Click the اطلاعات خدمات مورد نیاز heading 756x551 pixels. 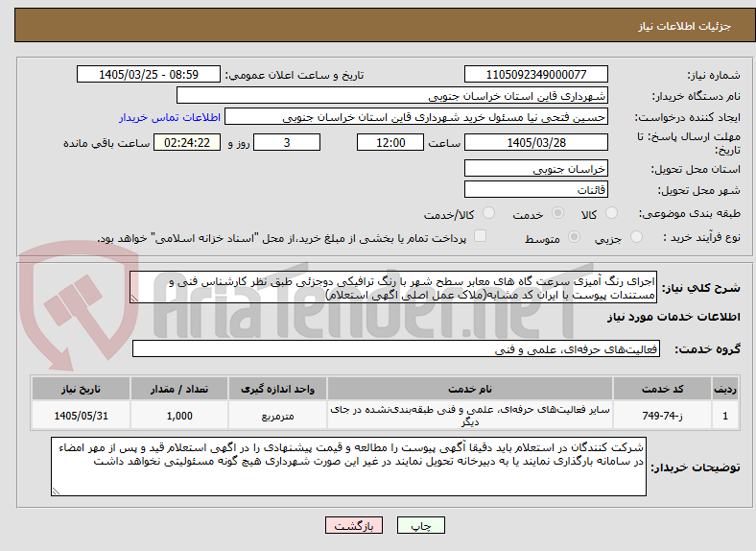tap(673, 317)
